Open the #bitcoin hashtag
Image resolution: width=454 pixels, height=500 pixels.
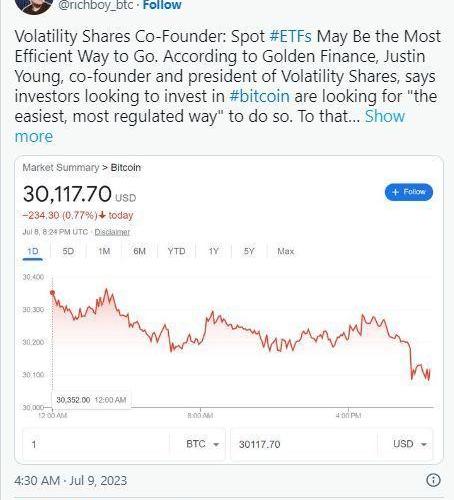tap(259, 96)
